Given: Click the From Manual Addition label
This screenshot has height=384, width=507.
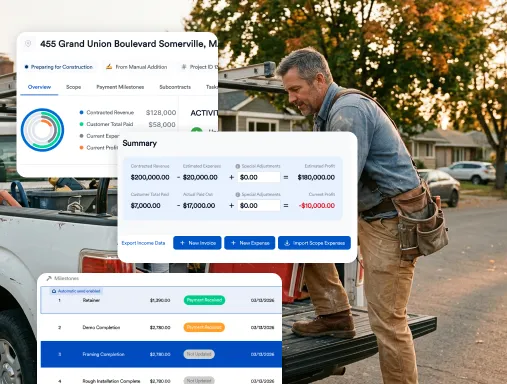Looking at the screenshot, I should click(x=141, y=67).
